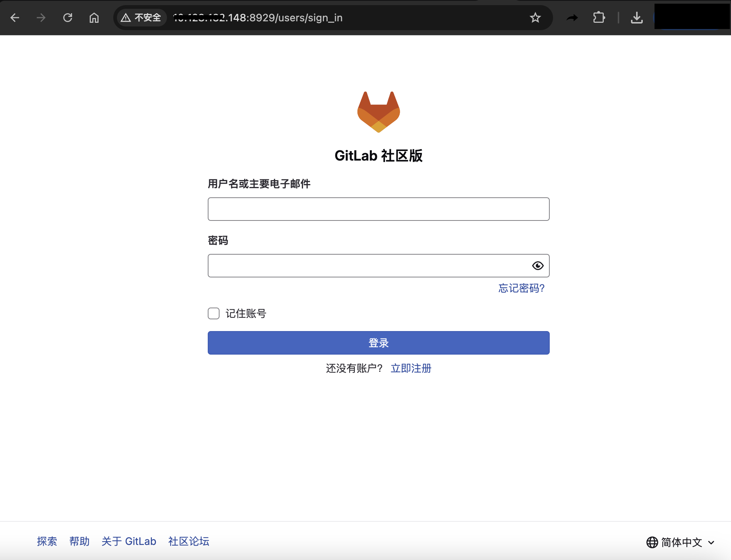This screenshot has width=731, height=560.
Task: Click the chevron beside 简体中文
Action: [x=711, y=542]
